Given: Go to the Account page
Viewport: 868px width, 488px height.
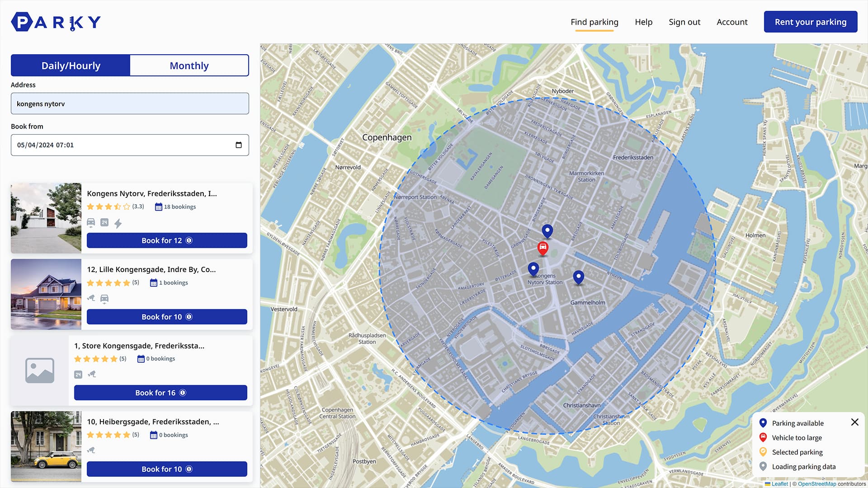Looking at the screenshot, I should 732,22.
